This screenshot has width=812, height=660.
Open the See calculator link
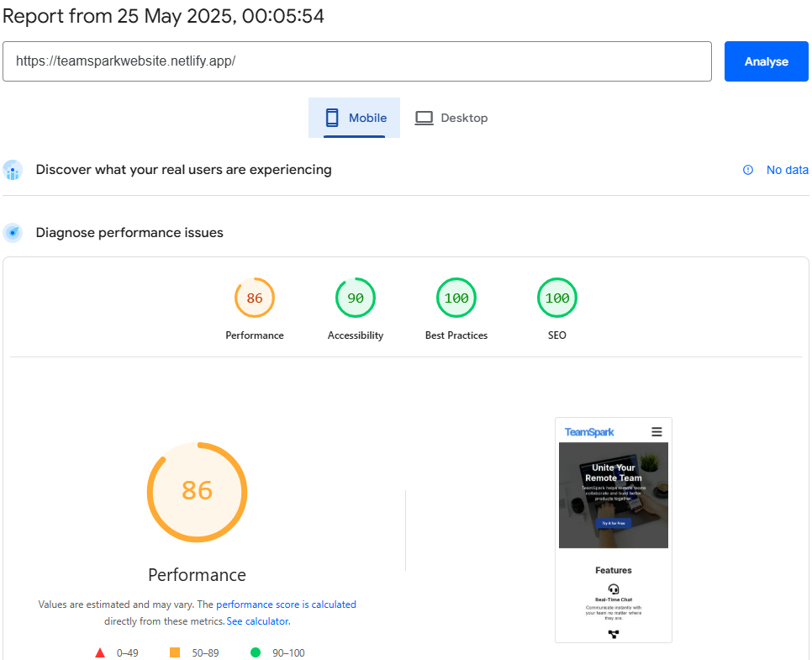click(258, 621)
